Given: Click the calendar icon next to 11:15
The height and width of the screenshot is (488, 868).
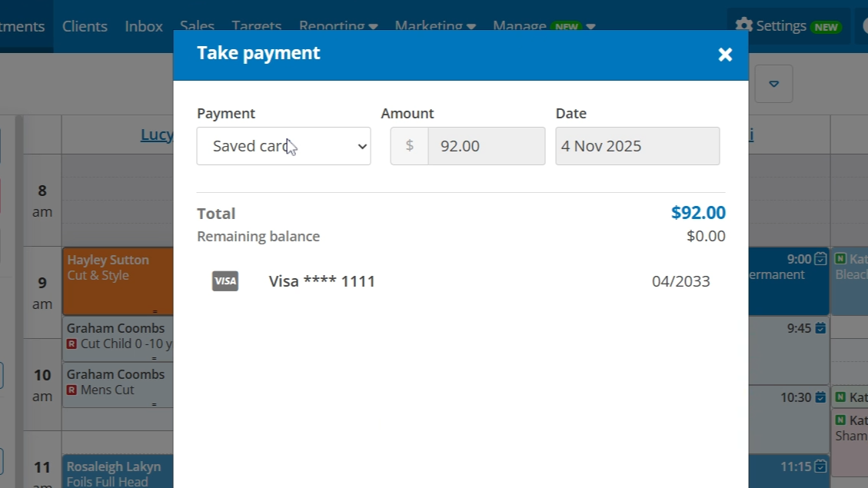Looking at the screenshot, I should point(820,466).
